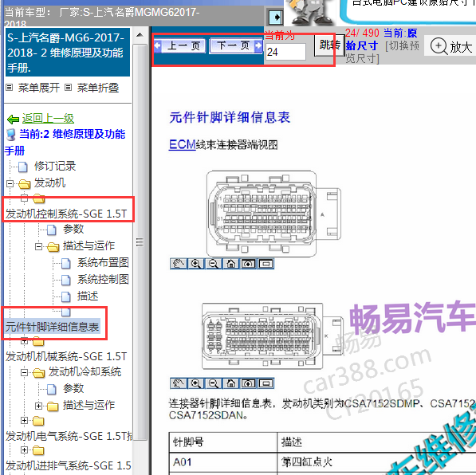This screenshot has height=475, width=476.
Task: Click the camera-style icon under second connector diagram
Action: (249, 383)
